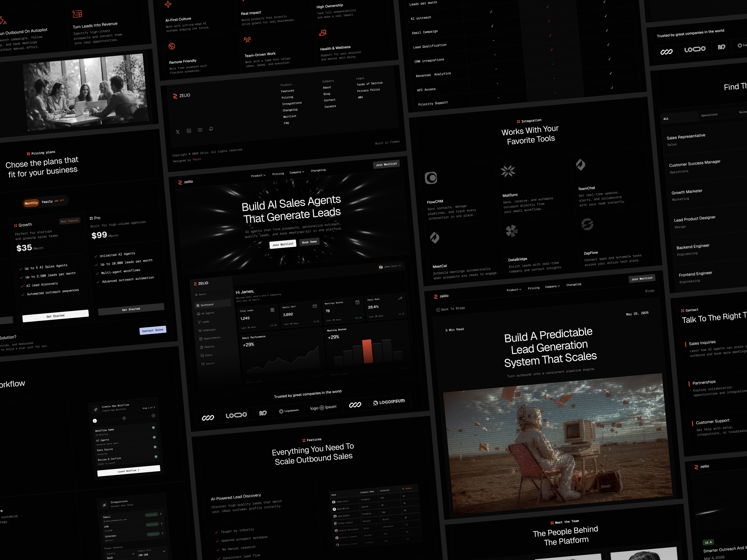This screenshot has height=560, width=747.
Task: Open the LinkedIn icon in the footer
Action: pyautogui.click(x=189, y=131)
